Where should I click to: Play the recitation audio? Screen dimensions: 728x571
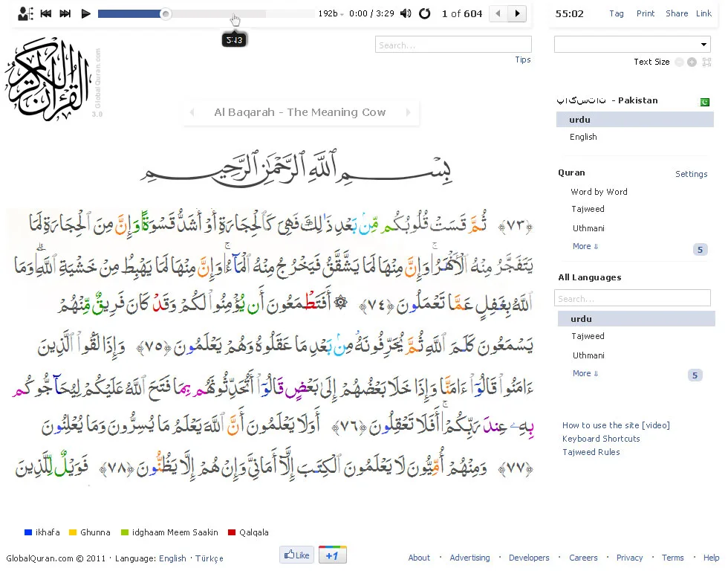coord(86,13)
